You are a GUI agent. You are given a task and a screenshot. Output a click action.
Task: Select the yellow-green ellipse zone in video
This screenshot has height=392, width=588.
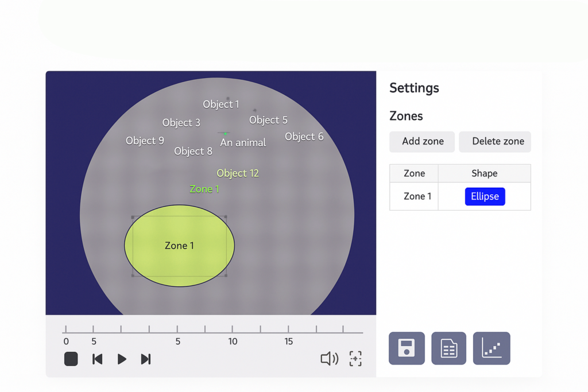tap(179, 246)
